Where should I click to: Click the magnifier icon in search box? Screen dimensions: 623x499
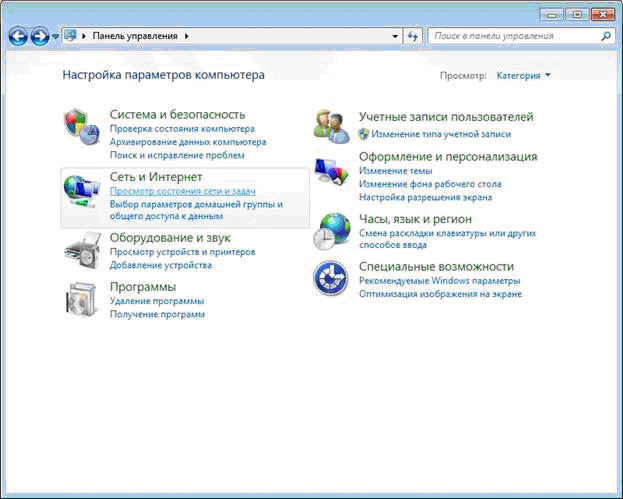click(606, 36)
